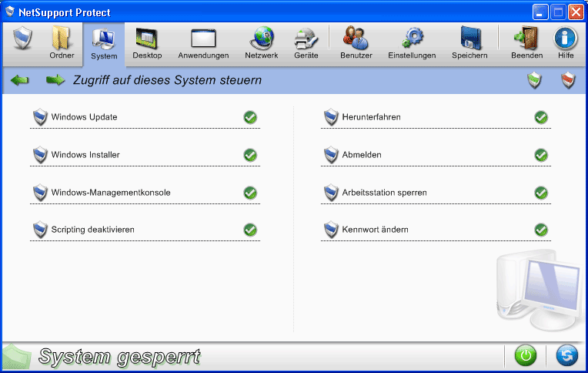Click the shield icon beside Herunterfahren
Screen dimensions: 588x373
pos(331,117)
